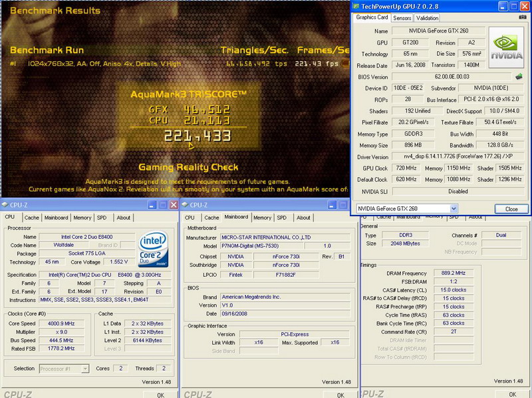Click the GPU-Z title bar app icon

coord(356,6)
